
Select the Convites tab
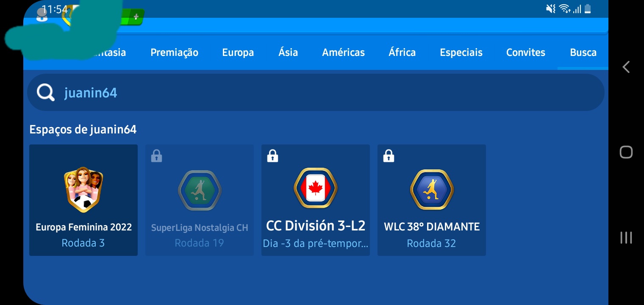point(525,53)
